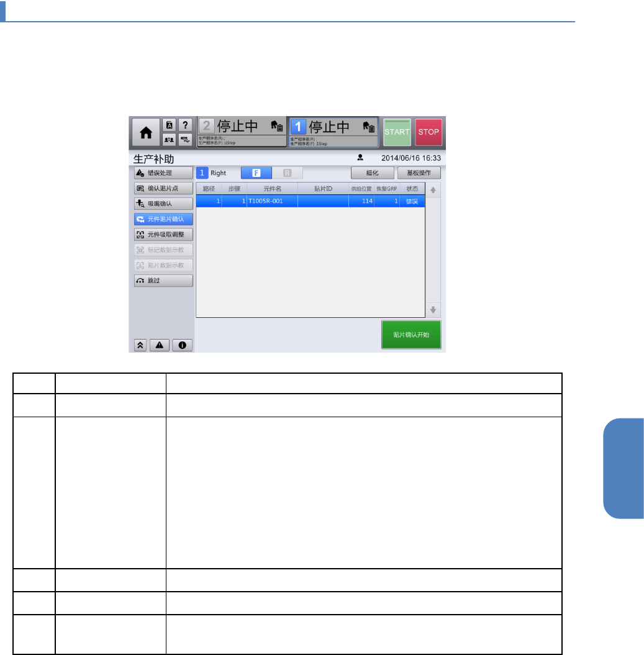Click the 错误 status cell
The width and height of the screenshot is (644, 655).
click(412, 201)
